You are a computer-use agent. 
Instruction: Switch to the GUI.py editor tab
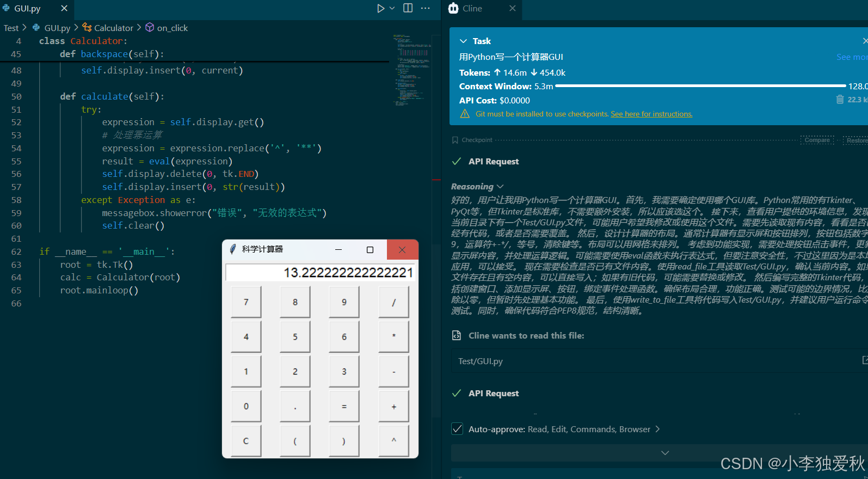(27, 9)
